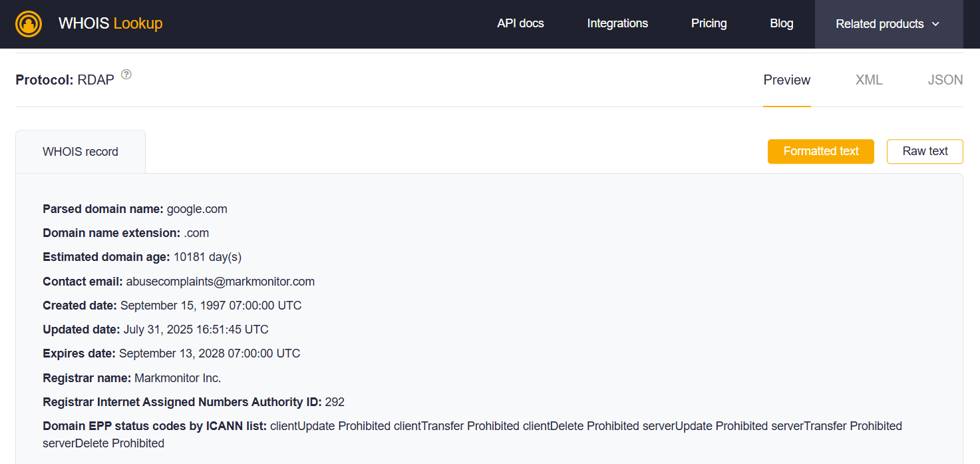Click the Formatted text button

(x=821, y=151)
